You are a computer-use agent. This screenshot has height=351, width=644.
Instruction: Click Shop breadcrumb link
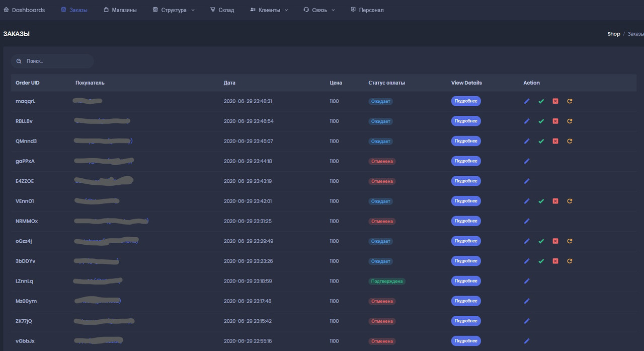click(x=614, y=34)
